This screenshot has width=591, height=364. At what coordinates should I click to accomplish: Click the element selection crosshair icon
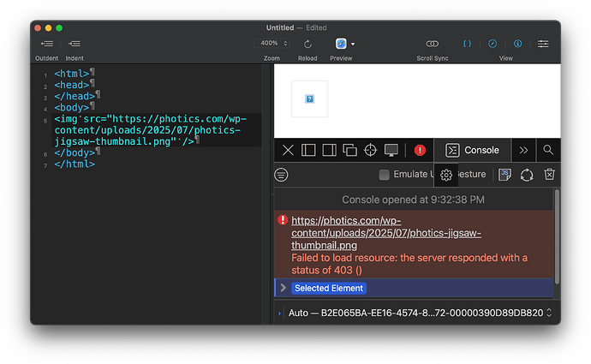click(x=370, y=150)
